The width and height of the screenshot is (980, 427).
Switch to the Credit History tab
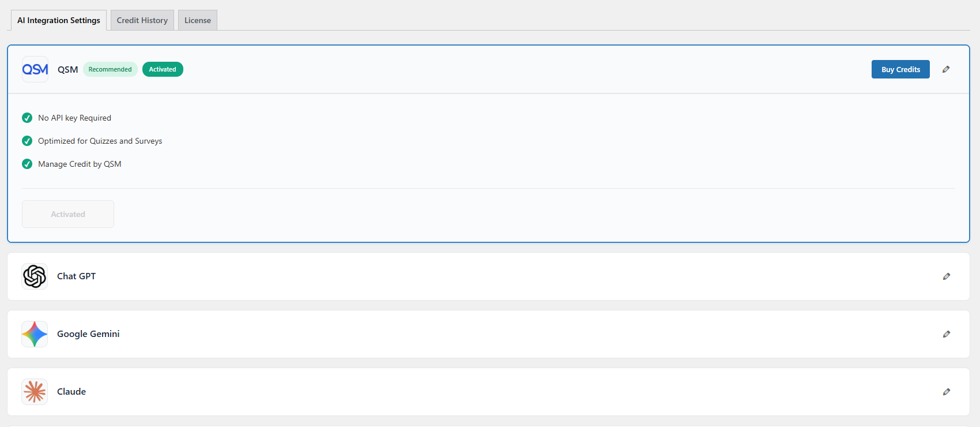point(142,20)
